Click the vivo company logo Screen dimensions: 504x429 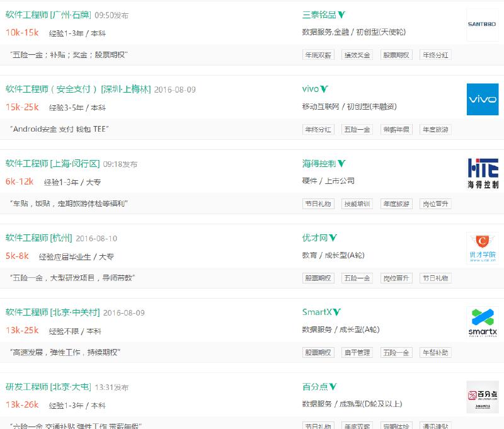click(x=481, y=100)
